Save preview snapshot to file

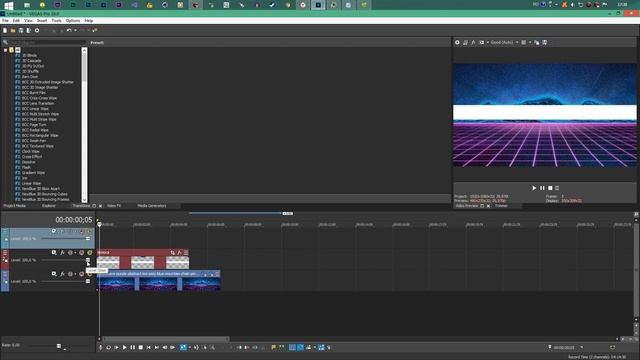coord(544,42)
